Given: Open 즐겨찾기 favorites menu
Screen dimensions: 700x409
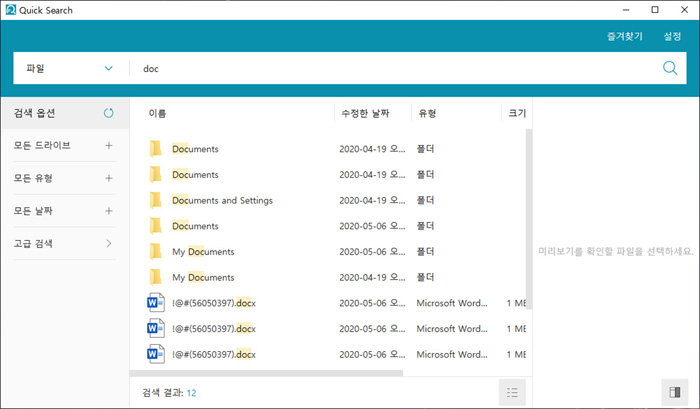Looking at the screenshot, I should (x=624, y=36).
